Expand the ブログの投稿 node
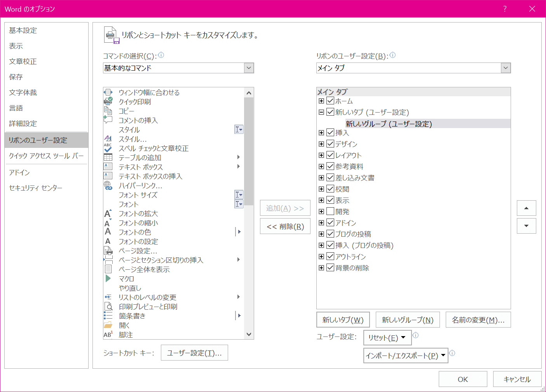 (321, 234)
